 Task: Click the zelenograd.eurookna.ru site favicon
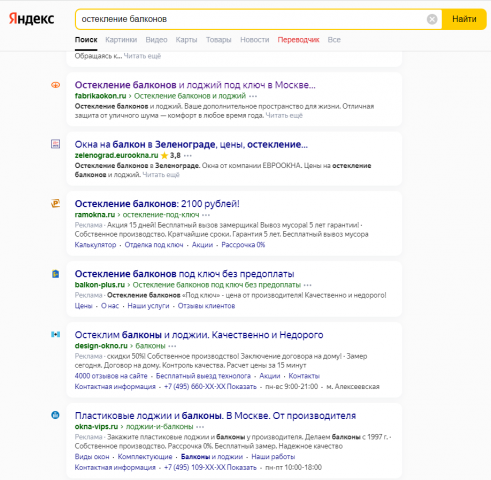55,144
